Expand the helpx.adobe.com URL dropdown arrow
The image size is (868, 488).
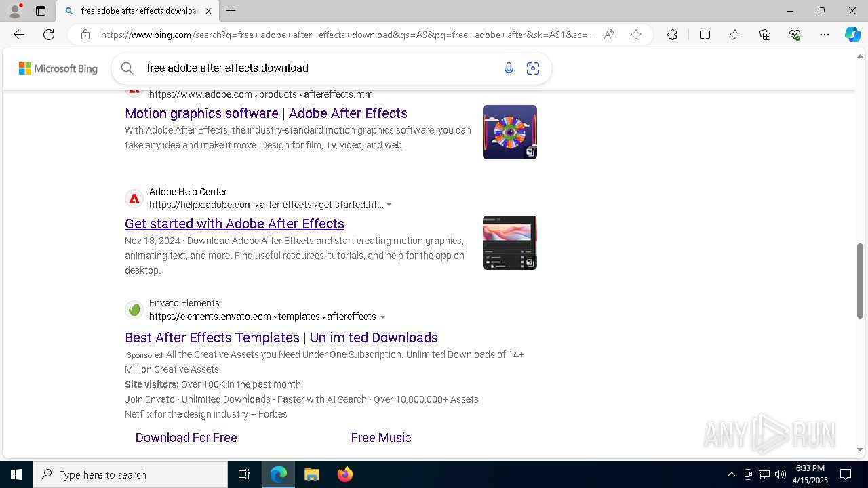coord(389,205)
